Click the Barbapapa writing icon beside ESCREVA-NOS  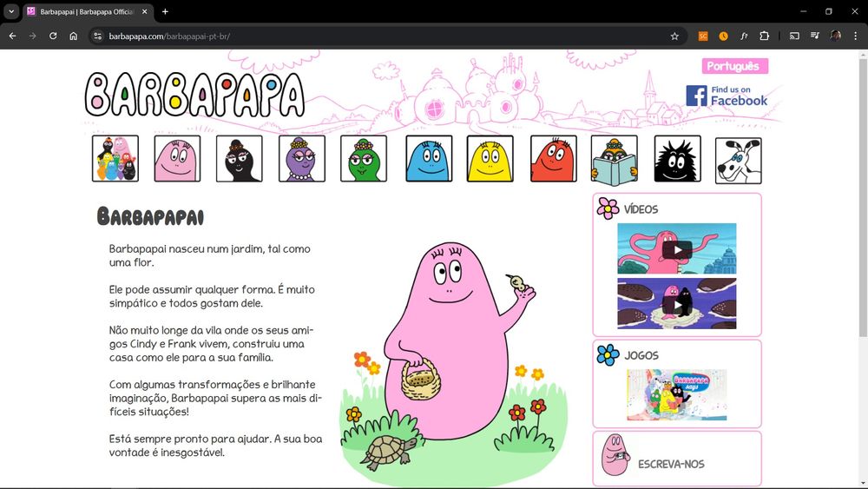click(x=615, y=455)
